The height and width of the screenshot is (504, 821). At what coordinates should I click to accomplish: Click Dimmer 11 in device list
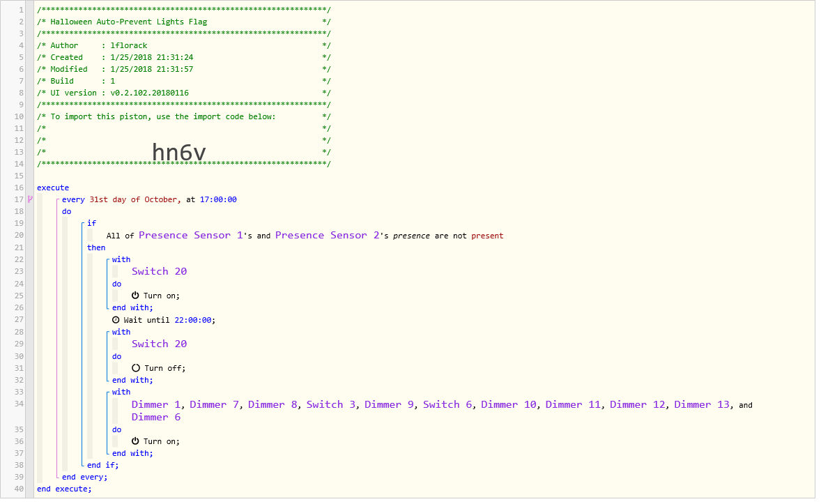(574, 406)
